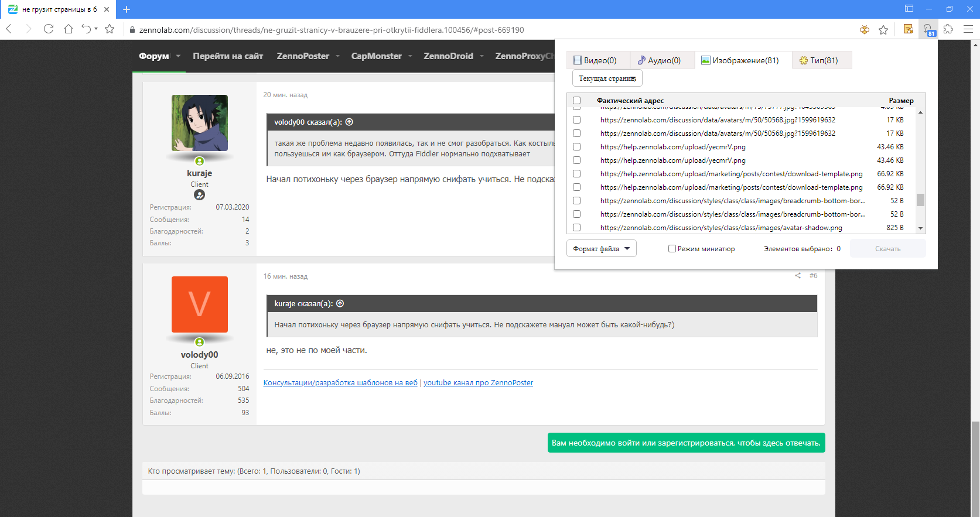This screenshot has height=517, width=980.
Task: Close the 'не грузит страницы' tab
Action: tap(107, 9)
